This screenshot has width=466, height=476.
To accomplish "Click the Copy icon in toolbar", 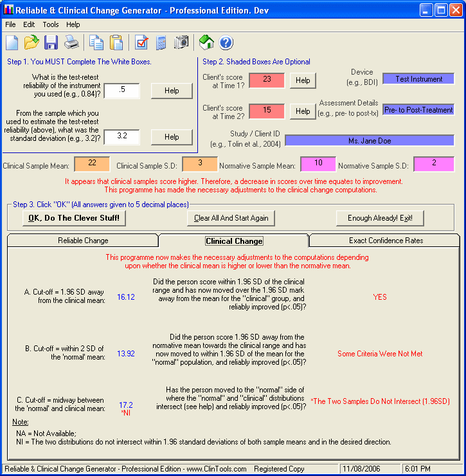I will (96, 43).
